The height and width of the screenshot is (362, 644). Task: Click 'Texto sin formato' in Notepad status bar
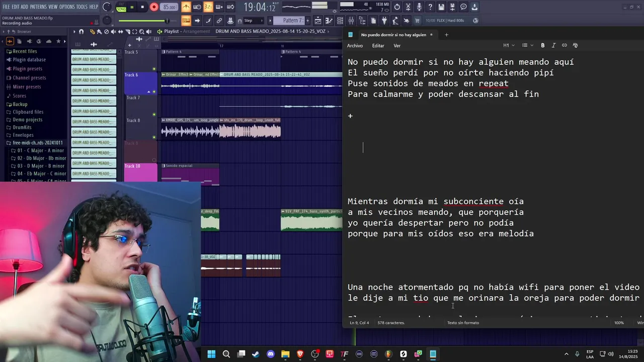(463, 323)
